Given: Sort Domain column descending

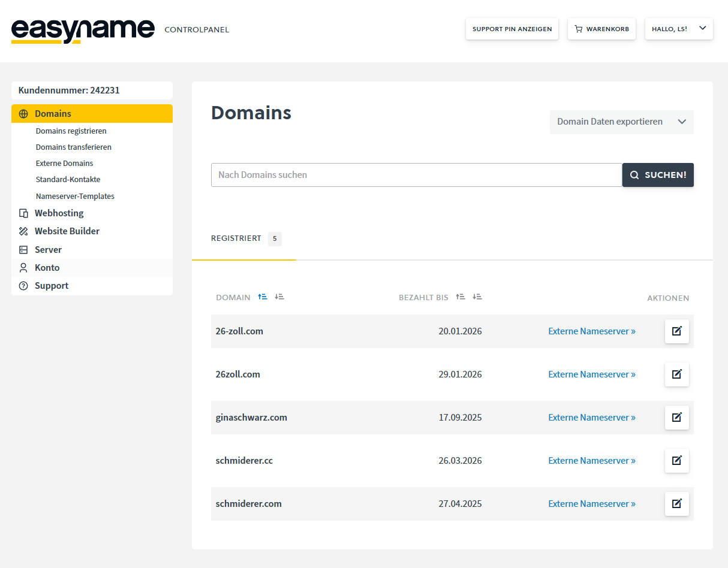Looking at the screenshot, I should (279, 297).
